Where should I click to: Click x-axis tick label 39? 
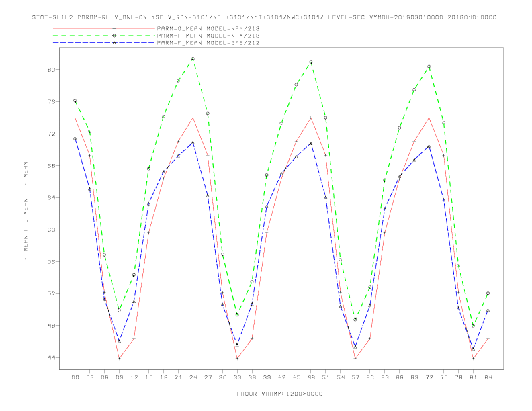(267, 377)
